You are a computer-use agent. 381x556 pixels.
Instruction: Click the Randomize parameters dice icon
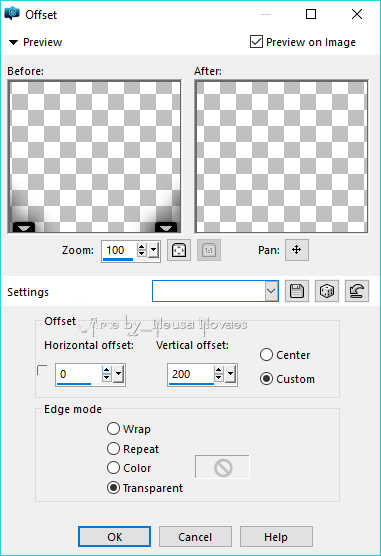pos(327,291)
